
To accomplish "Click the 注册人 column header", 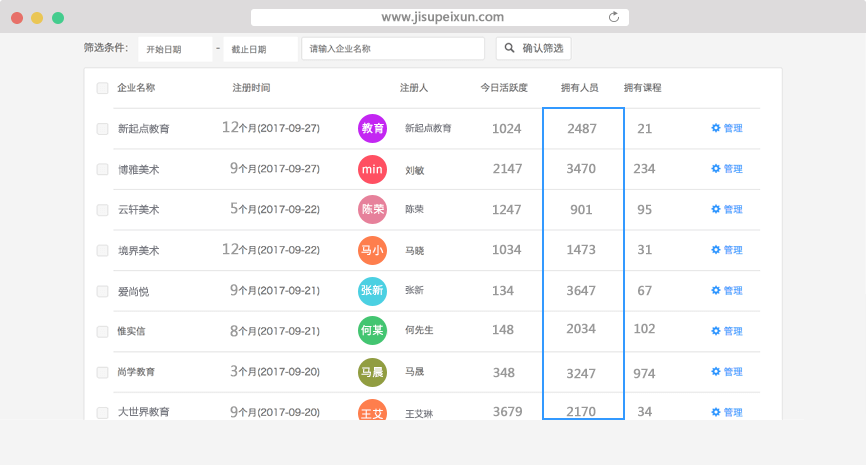I will click(x=414, y=88).
